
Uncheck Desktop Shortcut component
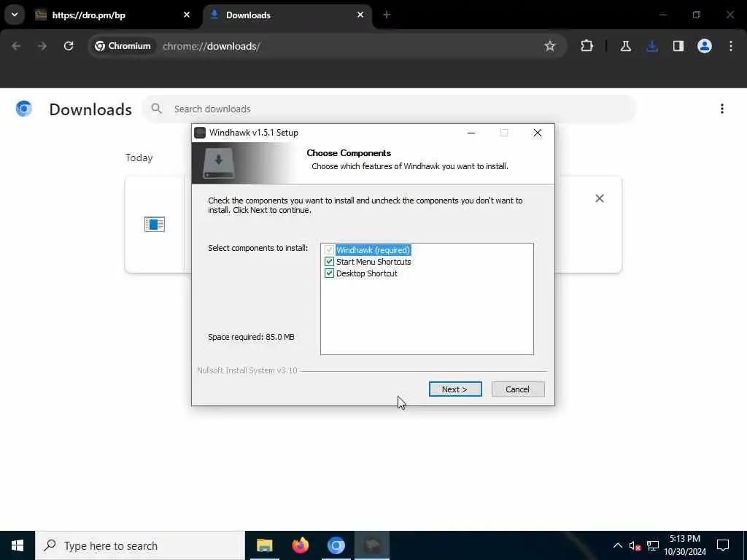click(329, 273)
